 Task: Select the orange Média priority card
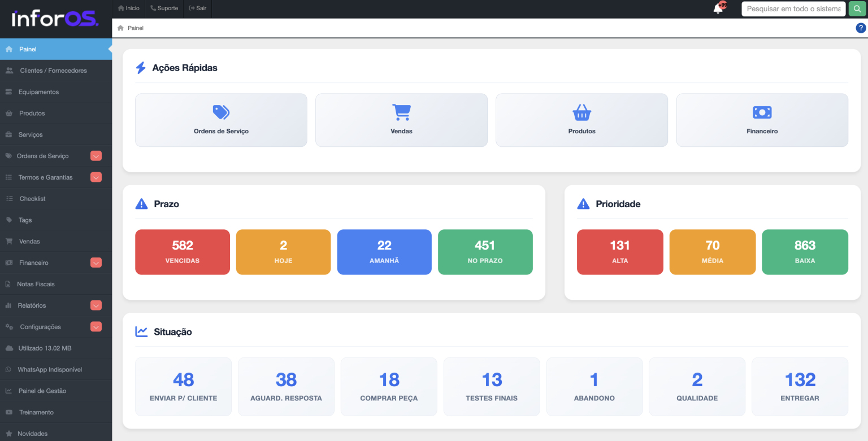pos(712,252)
